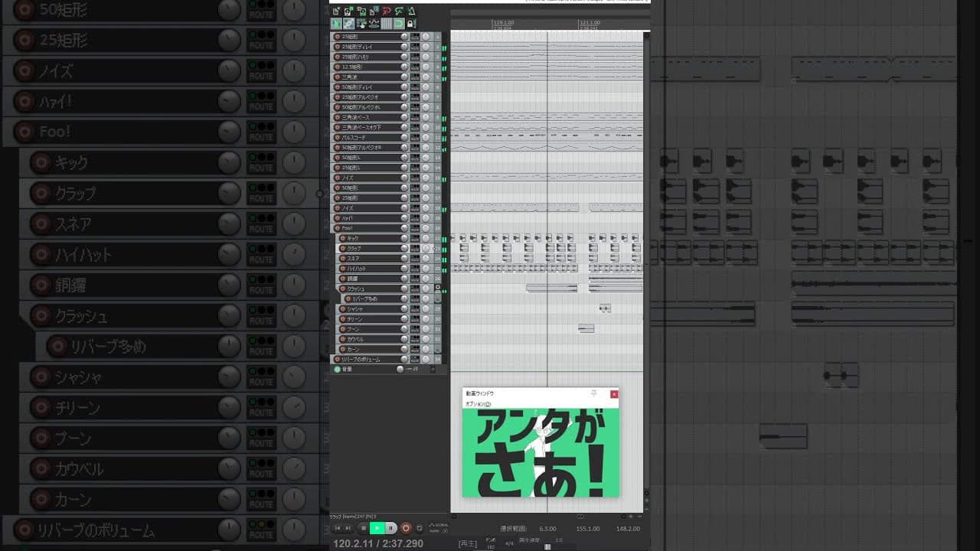Open ROUTE button on スネア track
Image resolution: width=980 pixels, height=551 pixels.
click(415, 258)
